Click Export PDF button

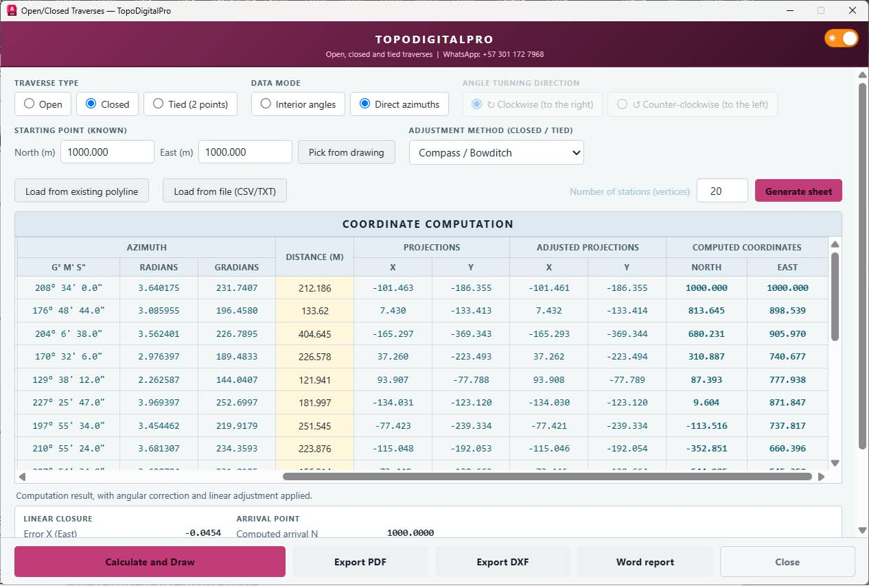pyautogui.click(x=360, y=561)
